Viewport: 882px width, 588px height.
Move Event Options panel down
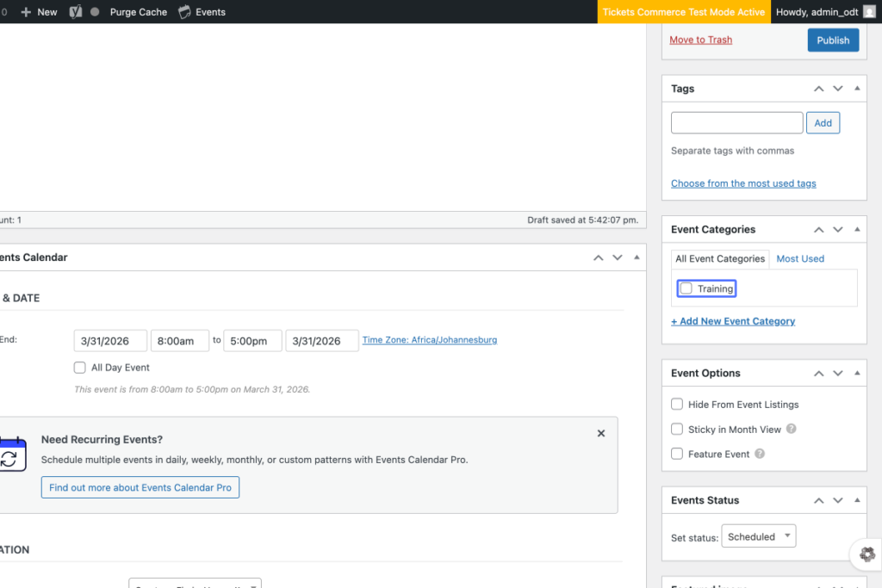[x=838, y=374]
